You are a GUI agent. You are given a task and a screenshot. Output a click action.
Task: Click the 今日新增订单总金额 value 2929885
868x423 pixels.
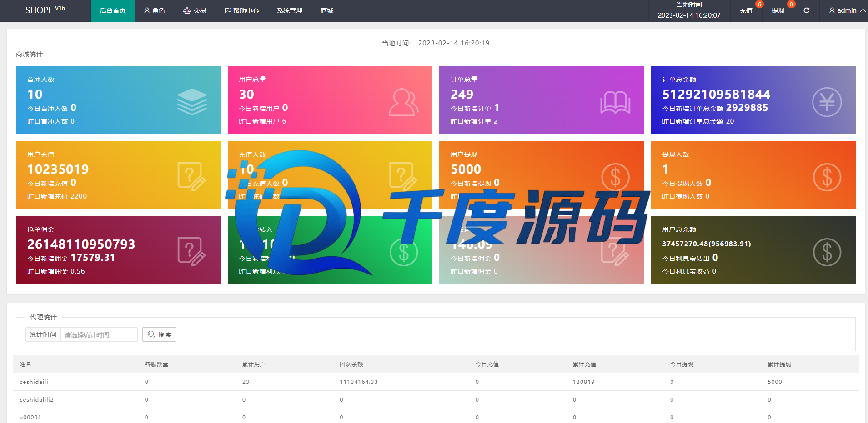[747, 108]
